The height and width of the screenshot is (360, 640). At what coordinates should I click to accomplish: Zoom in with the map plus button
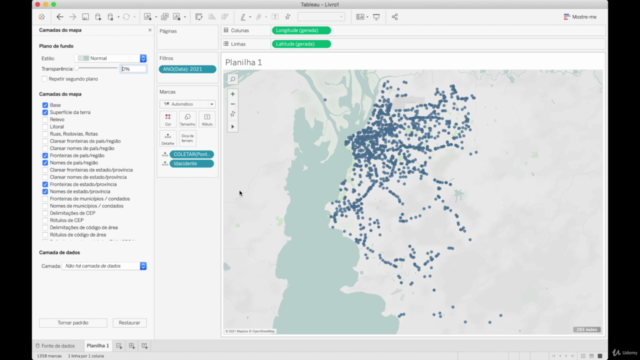point(233,94)
